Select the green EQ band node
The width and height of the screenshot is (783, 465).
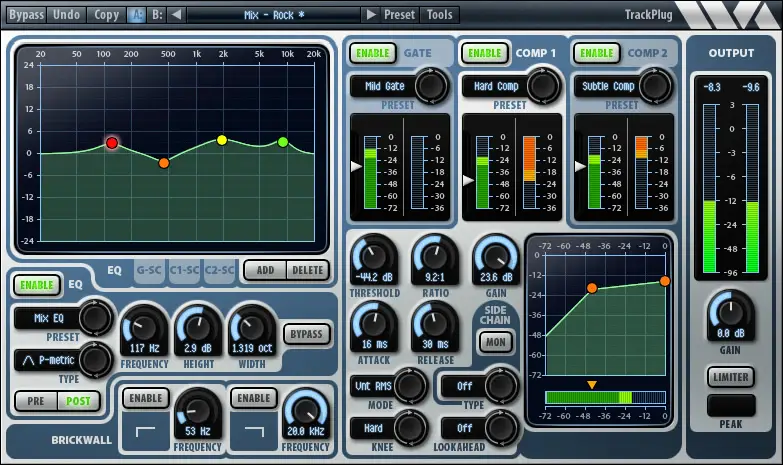click(283, 142)
